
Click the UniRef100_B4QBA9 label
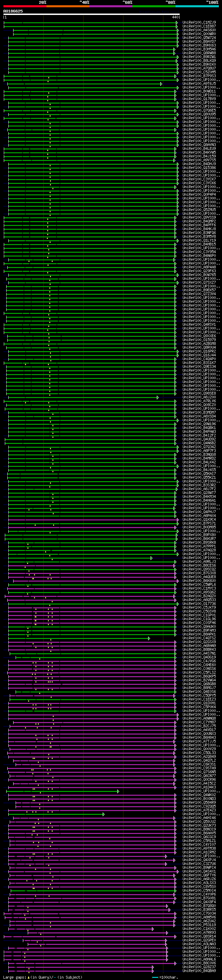click(x=199, y=971)
